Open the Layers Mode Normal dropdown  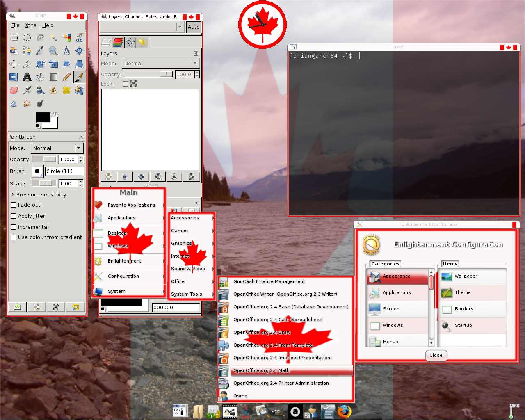click(x=160, y=63)
